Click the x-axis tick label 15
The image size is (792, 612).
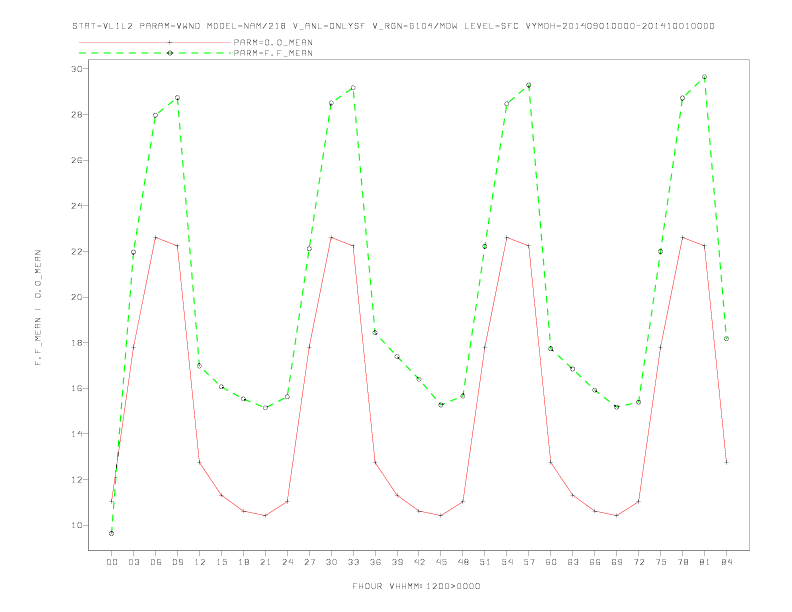[x=221, y=562]
